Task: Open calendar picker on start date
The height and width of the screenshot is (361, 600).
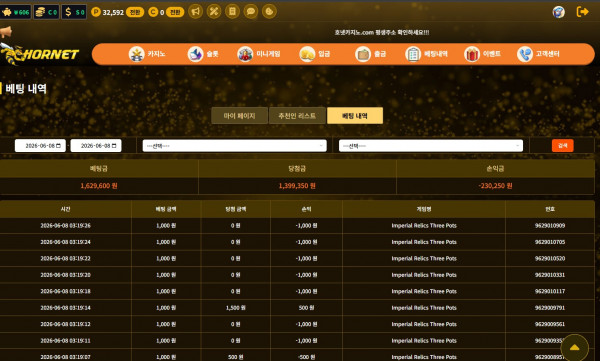Action: pyautogui.click(x=59, y=146)
